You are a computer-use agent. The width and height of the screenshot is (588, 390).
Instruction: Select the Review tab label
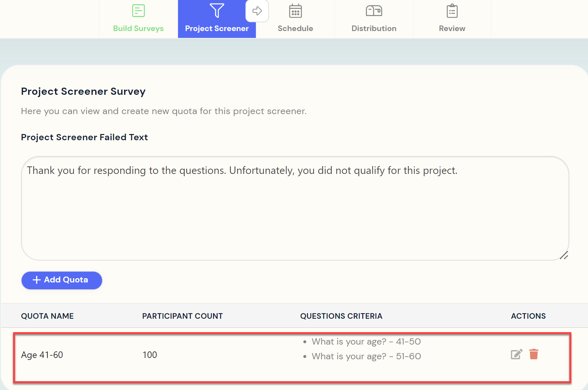[452, 28]
